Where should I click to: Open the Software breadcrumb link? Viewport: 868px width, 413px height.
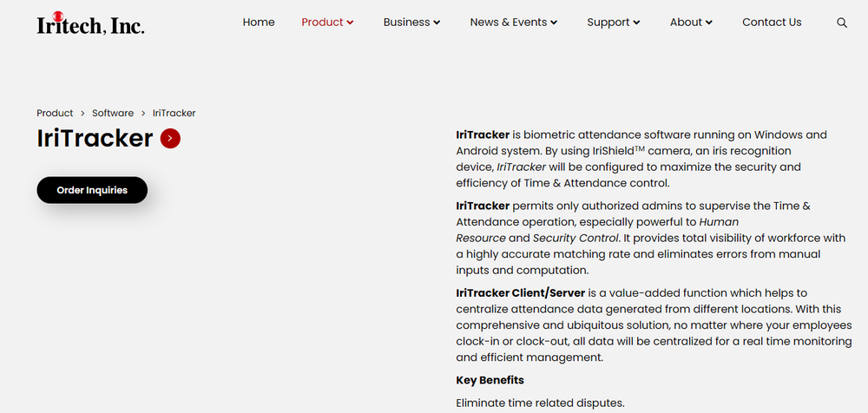[113, 113]
